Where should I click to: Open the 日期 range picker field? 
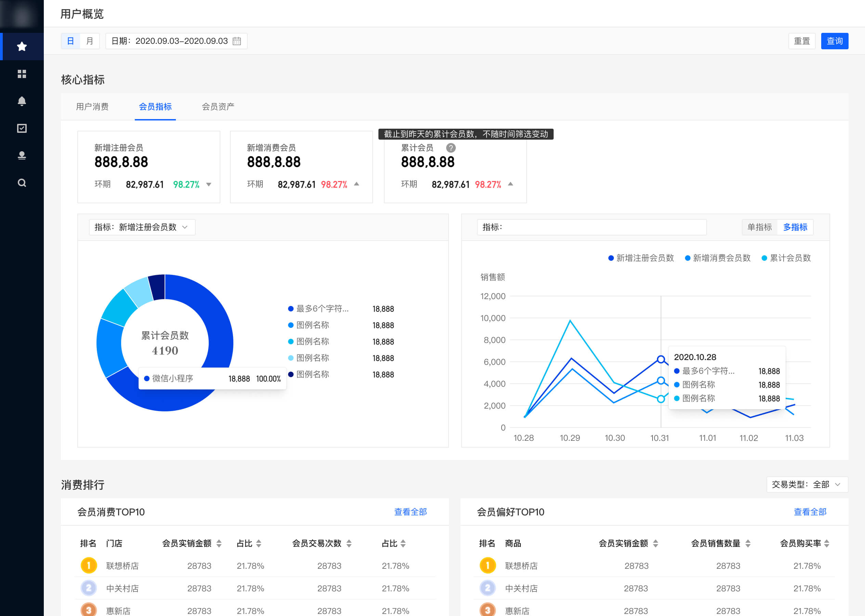[176, 41]
